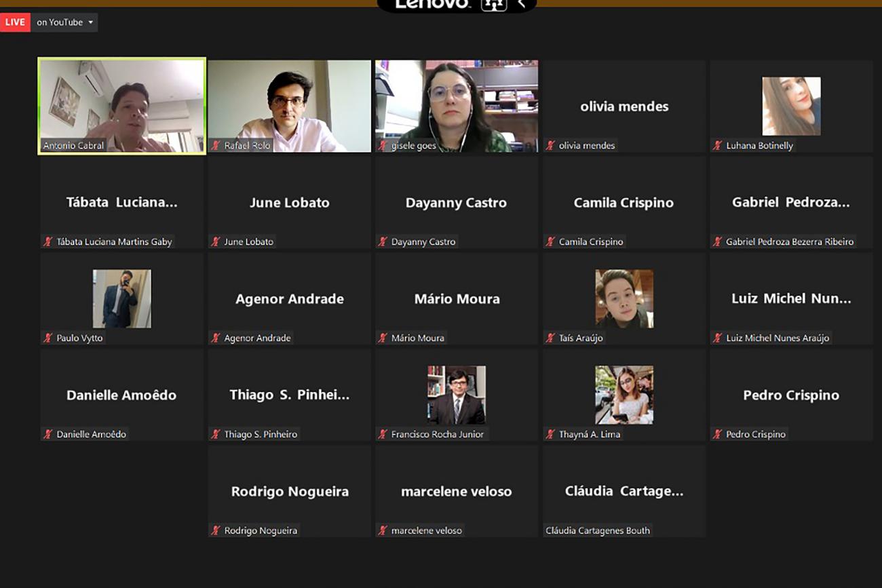This screenshot has width=882, height=588.
Task: Click the large 'Tábata Luciana...' tile name
Action: (122, 203)
